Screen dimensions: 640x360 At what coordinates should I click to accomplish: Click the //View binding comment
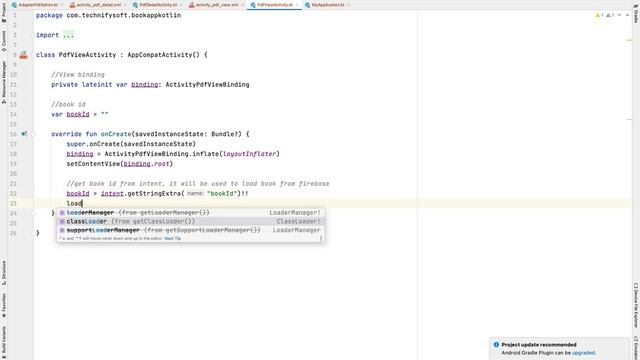coord(78,75)
